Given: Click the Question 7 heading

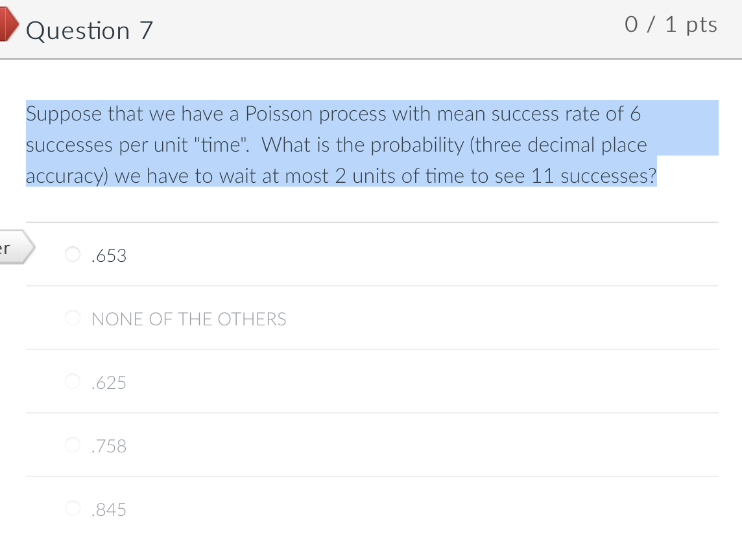Looking at the screenshot, I should click(x=89, y=30).
